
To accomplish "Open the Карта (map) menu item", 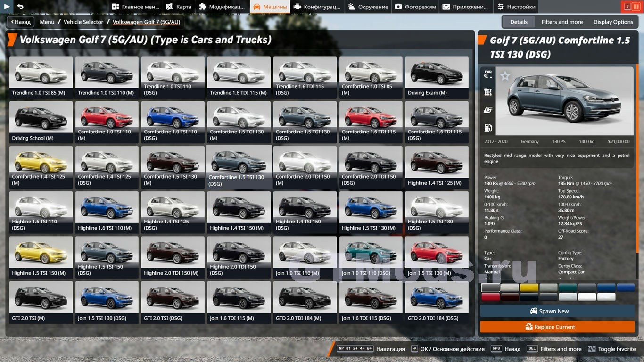I will [179, 7].
